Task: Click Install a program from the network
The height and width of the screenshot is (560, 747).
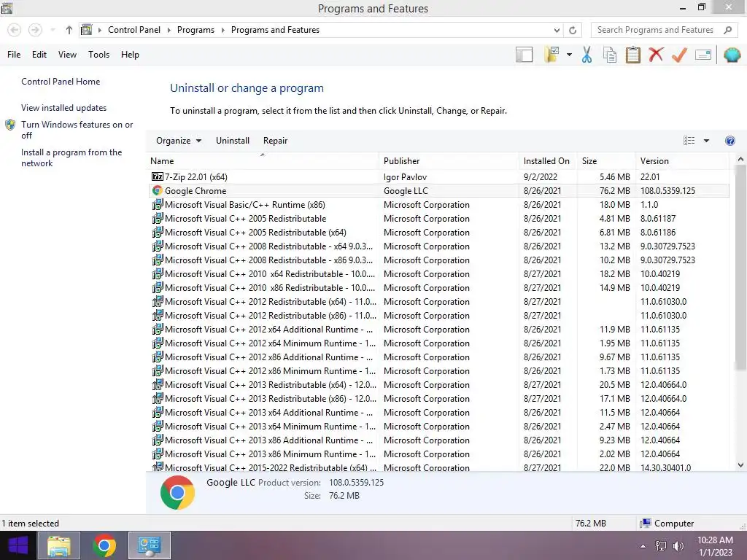Action: (71, 157)
